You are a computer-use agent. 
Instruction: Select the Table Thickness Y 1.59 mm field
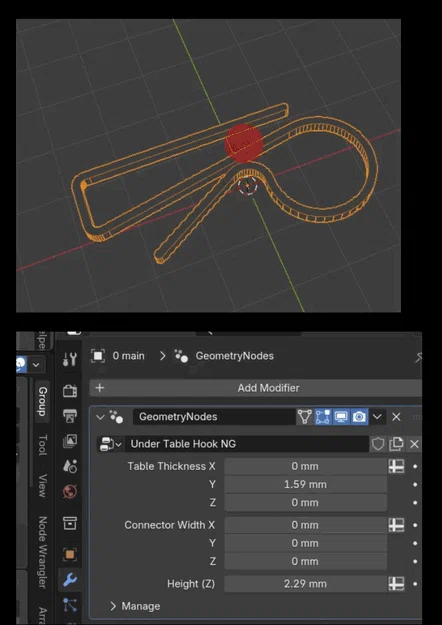pyautogui.click(x=305, y=485)
